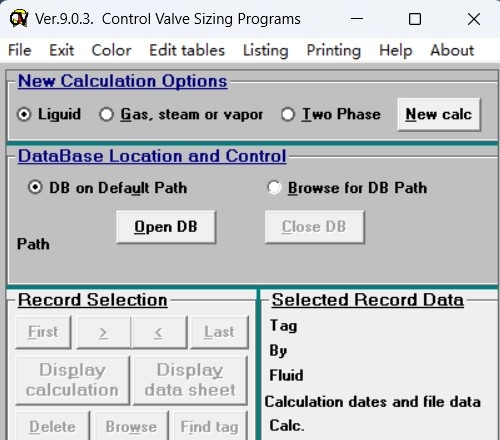Maximize the Control Valve Sizing window
Image resolution: width=500 pixels, height=440 pixels.
415,19
